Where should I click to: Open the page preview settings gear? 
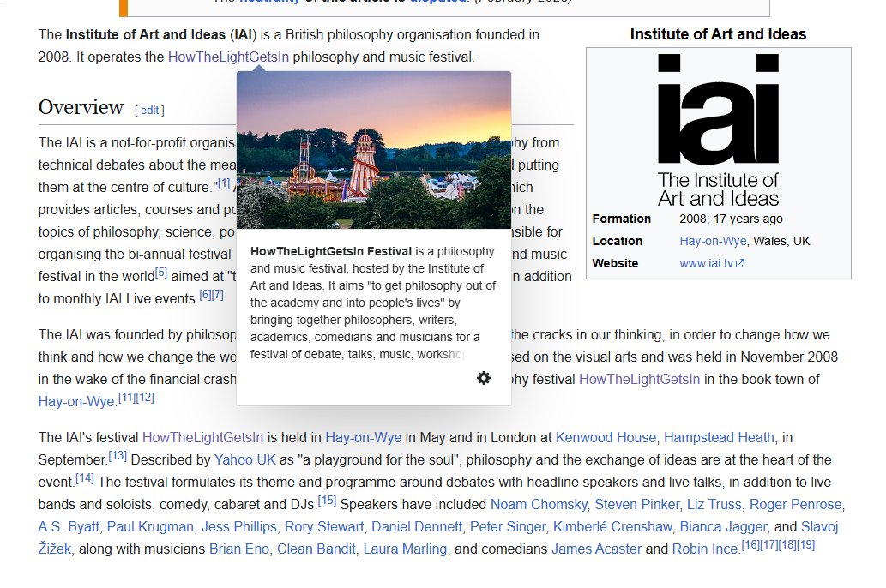click(483, 378)
